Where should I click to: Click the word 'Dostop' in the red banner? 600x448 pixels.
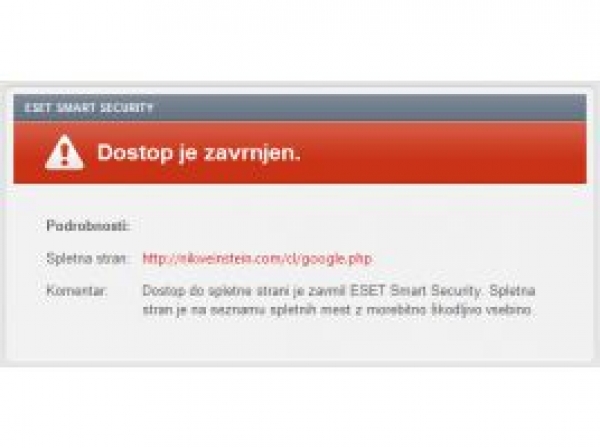pyautogui.click(x=135, y=153)
